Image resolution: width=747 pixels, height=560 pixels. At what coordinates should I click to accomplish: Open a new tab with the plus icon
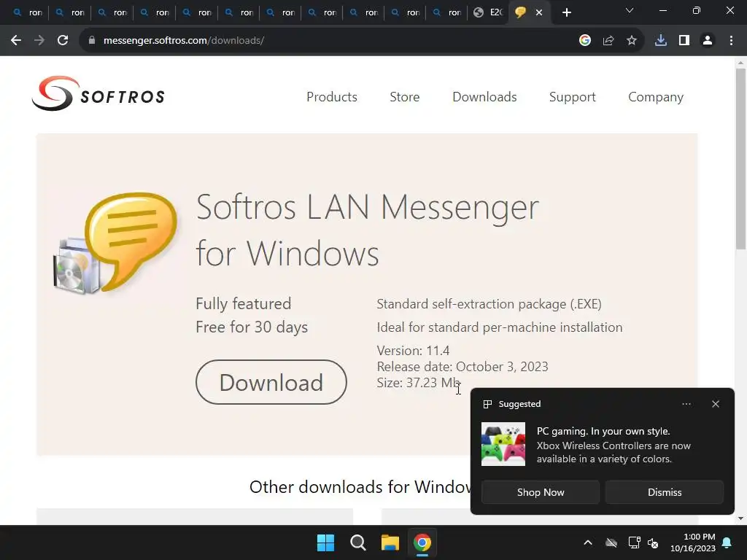pyautogui.click(x=566, y=12)
